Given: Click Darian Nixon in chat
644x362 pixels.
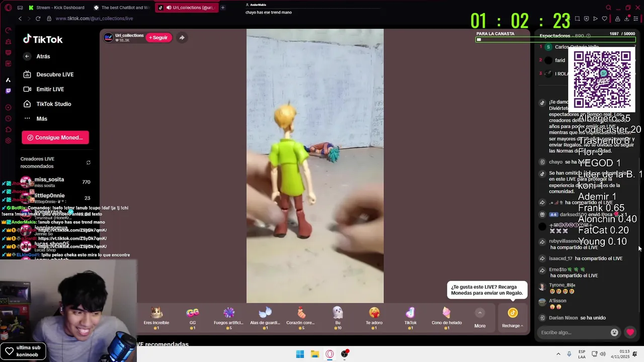Looking at the screenshot, I should pos(563,318).
